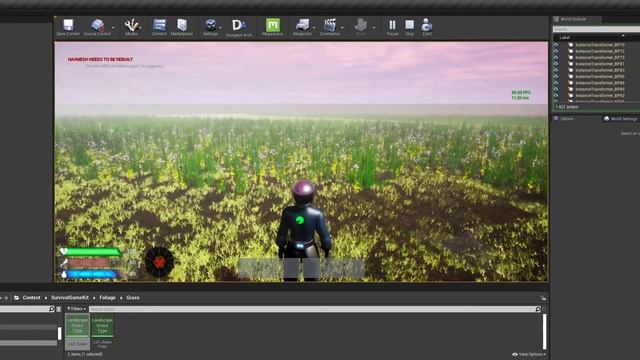640x360 pixels.
Task: Toggle visibility of InstanceTransformer_BP72 actor
Action: pos(556,51)
